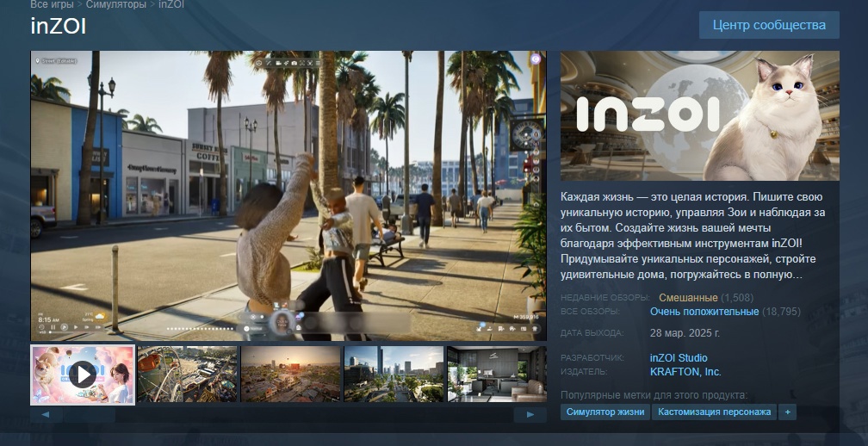
Task: Add a tag with the plus button
Action: pyautogui.click(x=787, y=412)
